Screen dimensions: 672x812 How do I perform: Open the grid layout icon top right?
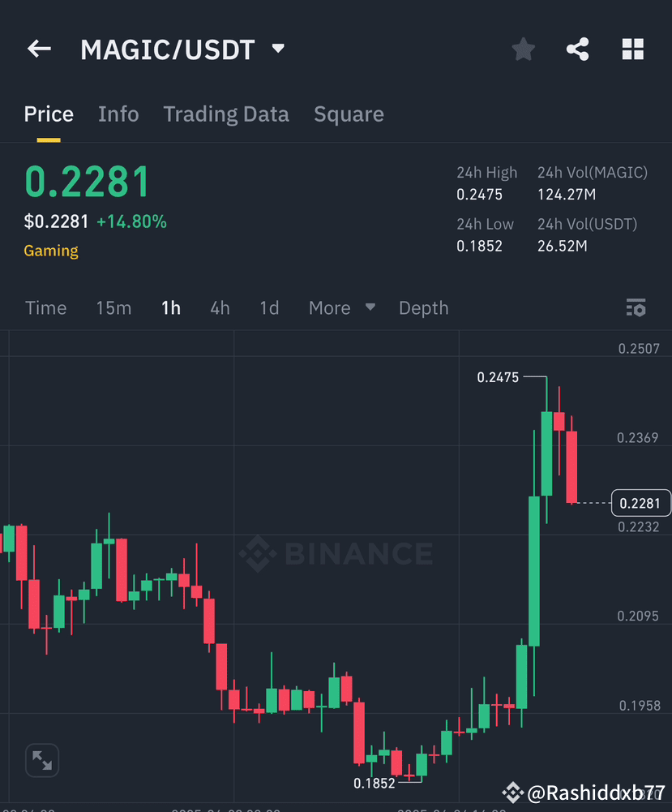point(632,49)
